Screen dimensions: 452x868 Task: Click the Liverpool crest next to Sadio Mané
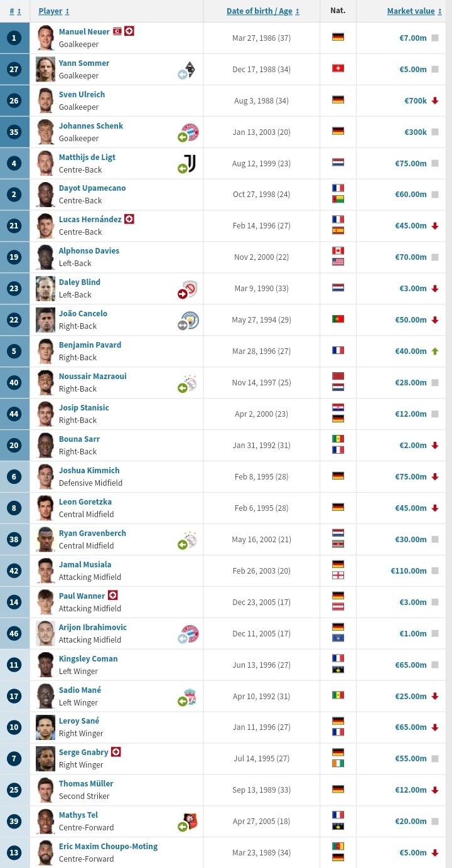[190, 696]
